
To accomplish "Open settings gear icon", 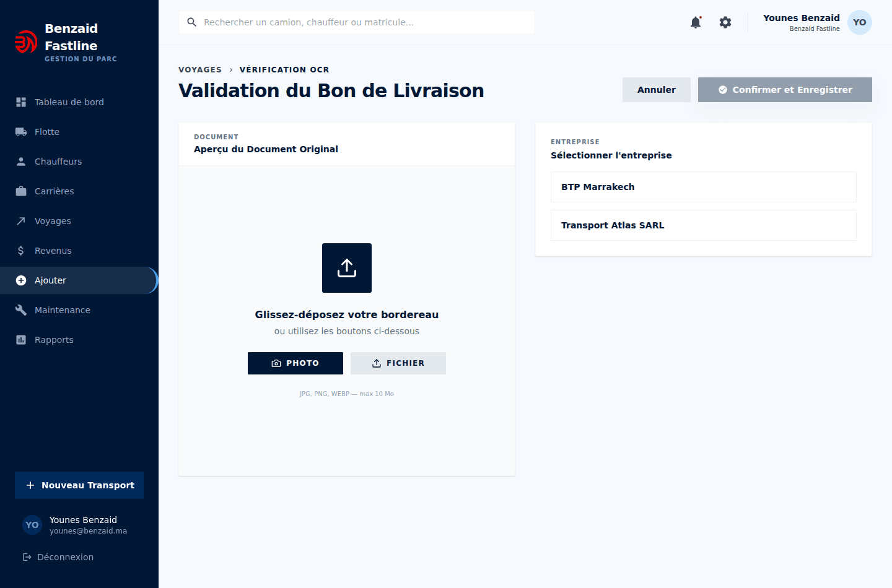I will (x=725, y=22).
